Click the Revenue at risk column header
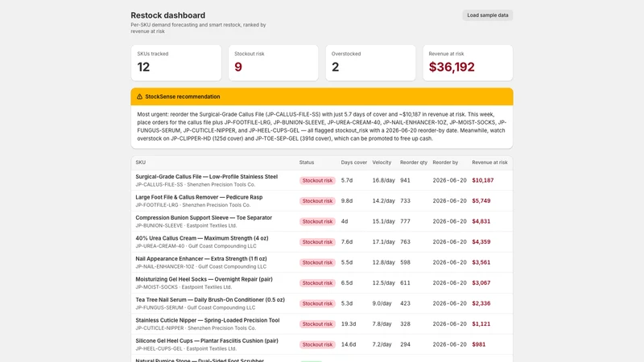The height and width of the screenshot is (362, 644). (489, 162)
